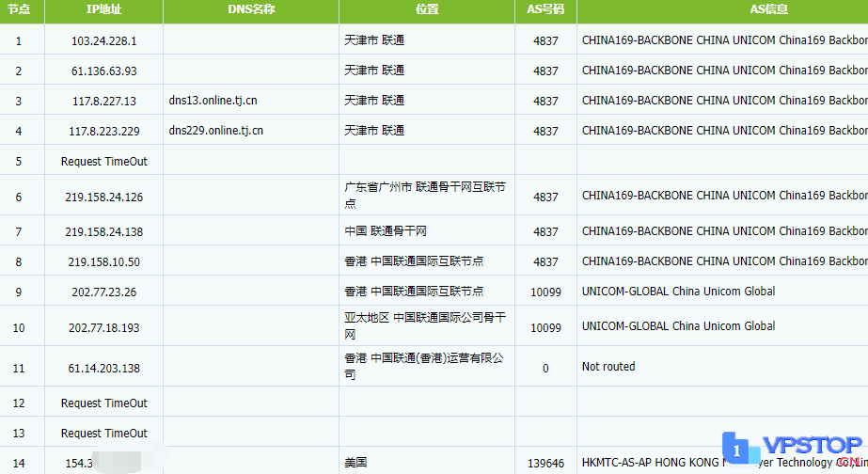Select IP address 103.24.228.1

pos(104,41)
